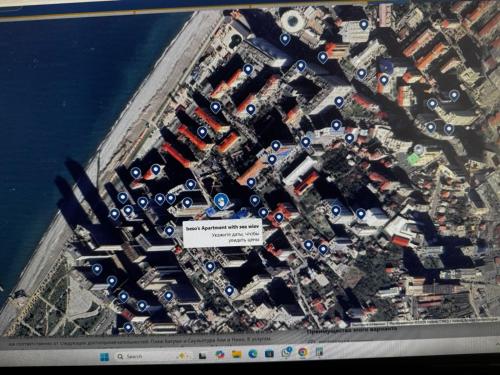Click the colorful Copilot icon on the taskbar
The image size is (500, 375).
(220, 355)
